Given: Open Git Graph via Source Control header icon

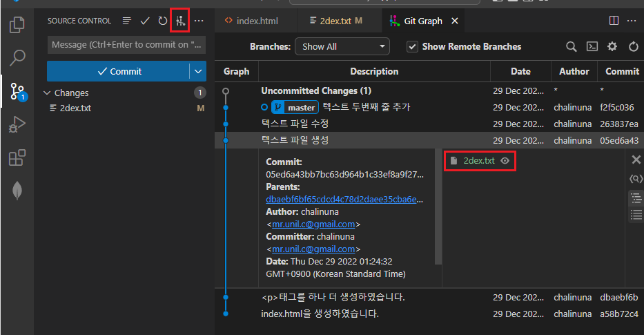Looking at the screenshot, I should tap(180, 21).
